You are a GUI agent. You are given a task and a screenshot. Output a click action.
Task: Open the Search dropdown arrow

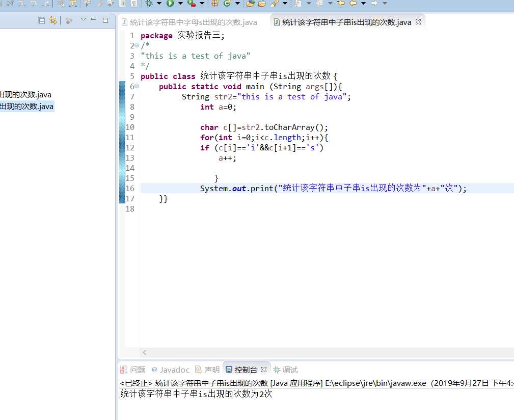click(x=285, y=3)
